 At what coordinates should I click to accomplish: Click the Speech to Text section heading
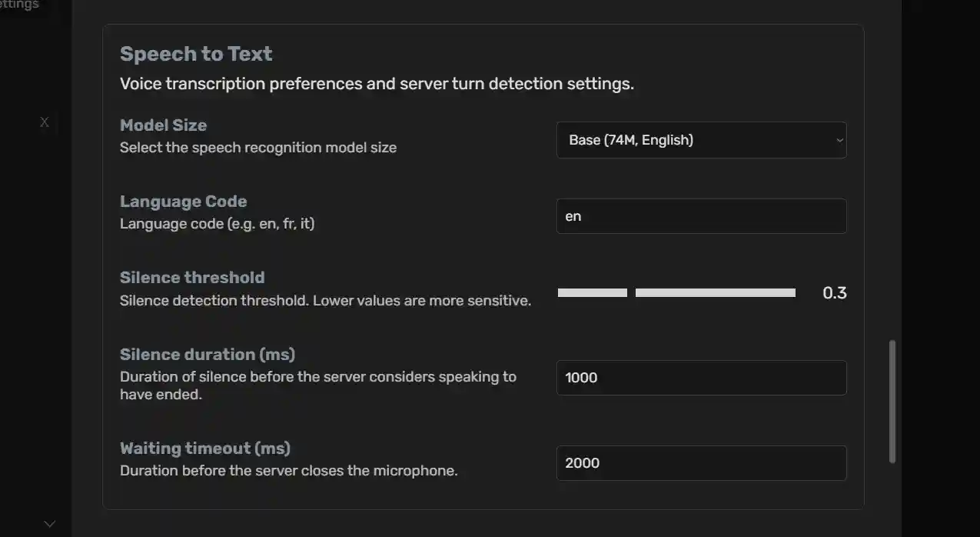[195, 53]
